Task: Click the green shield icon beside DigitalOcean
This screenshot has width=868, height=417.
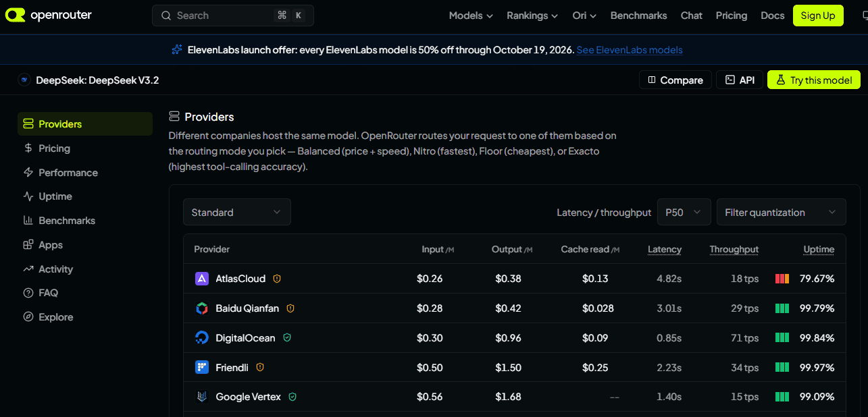Action: pos(287,338)
